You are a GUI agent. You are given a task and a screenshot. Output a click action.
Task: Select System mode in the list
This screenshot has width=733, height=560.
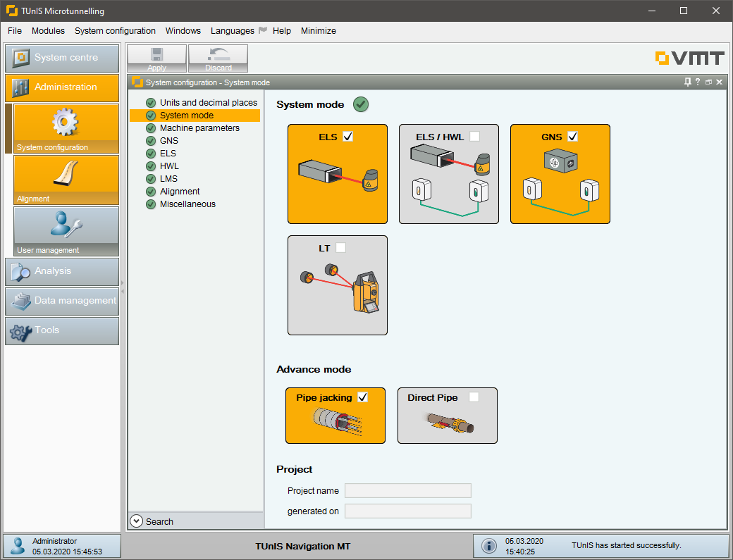click(195, 116)
